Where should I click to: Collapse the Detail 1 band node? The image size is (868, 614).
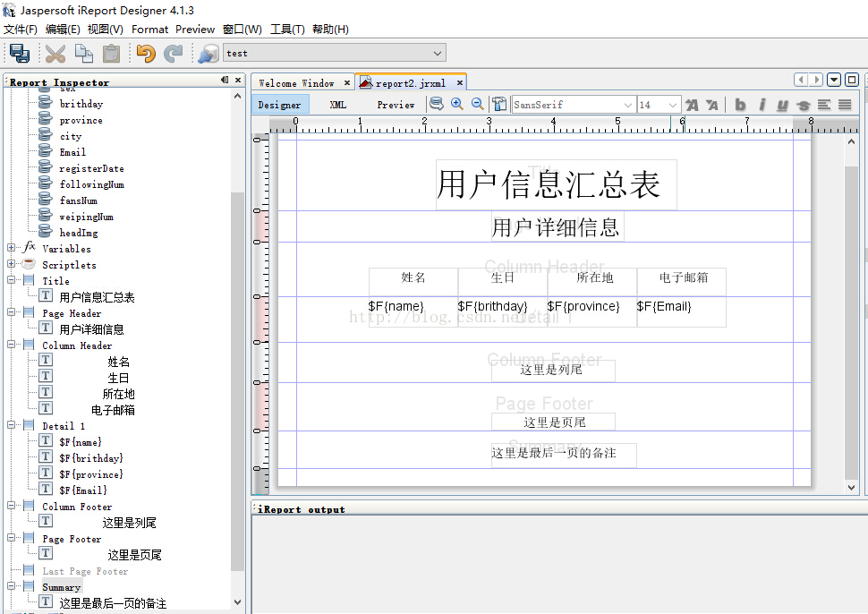(x=11, y=424)
